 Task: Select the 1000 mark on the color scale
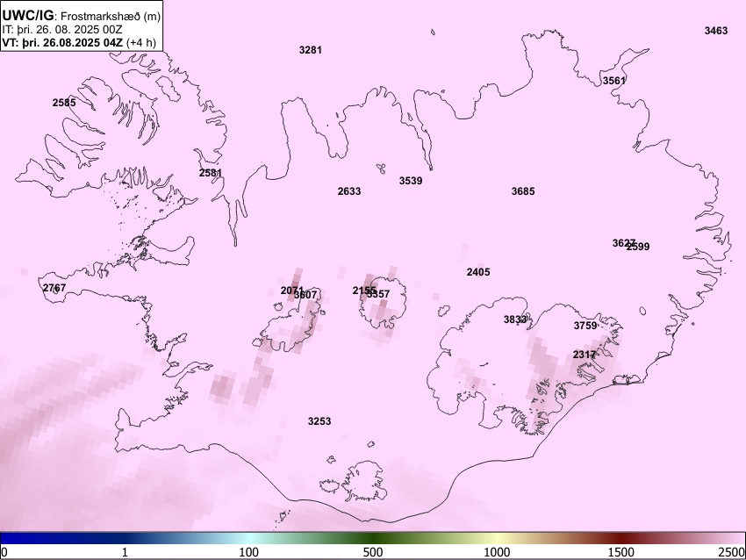497,552
